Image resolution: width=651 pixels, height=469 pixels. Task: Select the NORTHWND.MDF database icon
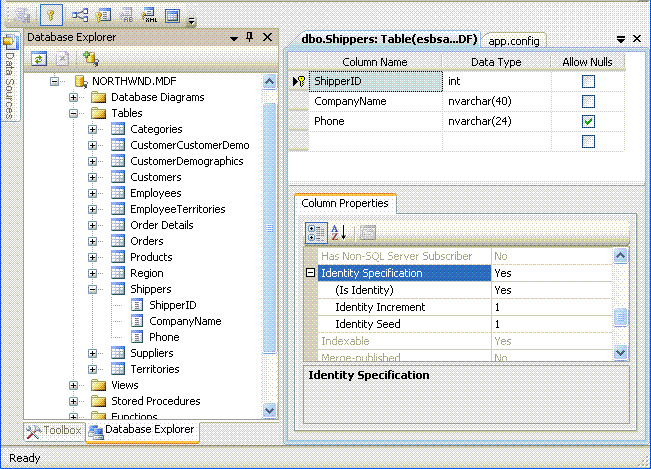(x=81, y=81)
